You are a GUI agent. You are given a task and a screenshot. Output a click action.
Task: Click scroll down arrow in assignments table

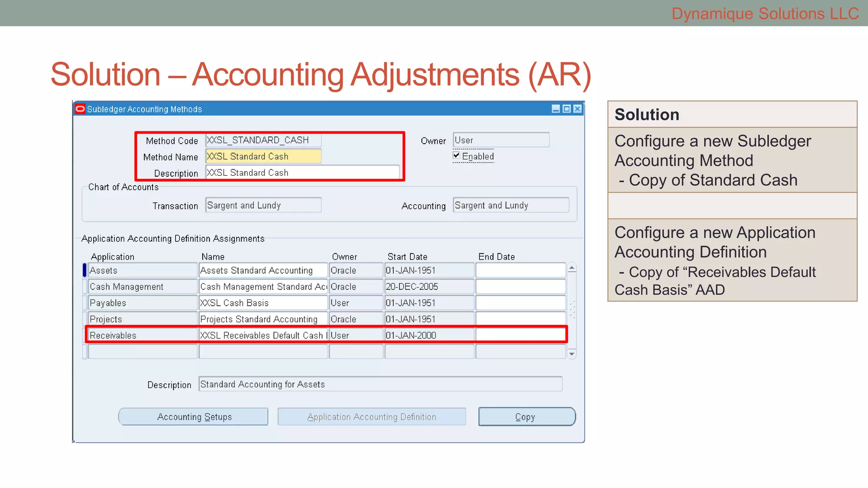[572, 354]
